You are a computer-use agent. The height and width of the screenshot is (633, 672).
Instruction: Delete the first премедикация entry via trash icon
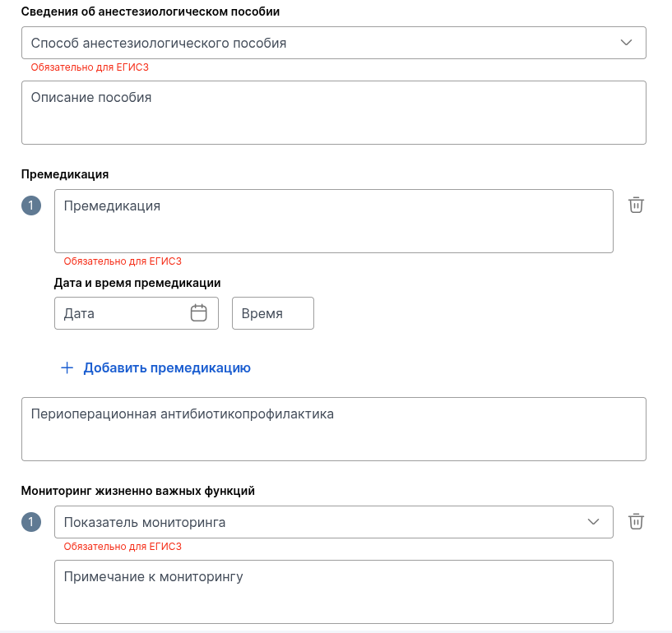(636, 206)
